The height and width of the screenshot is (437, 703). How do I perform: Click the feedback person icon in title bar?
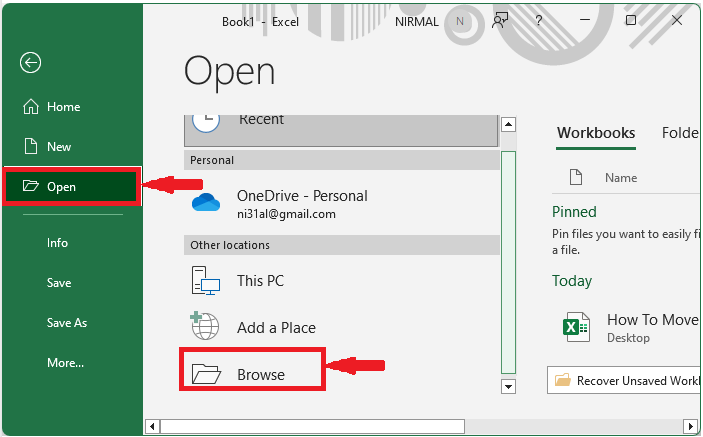pos(501,21)
